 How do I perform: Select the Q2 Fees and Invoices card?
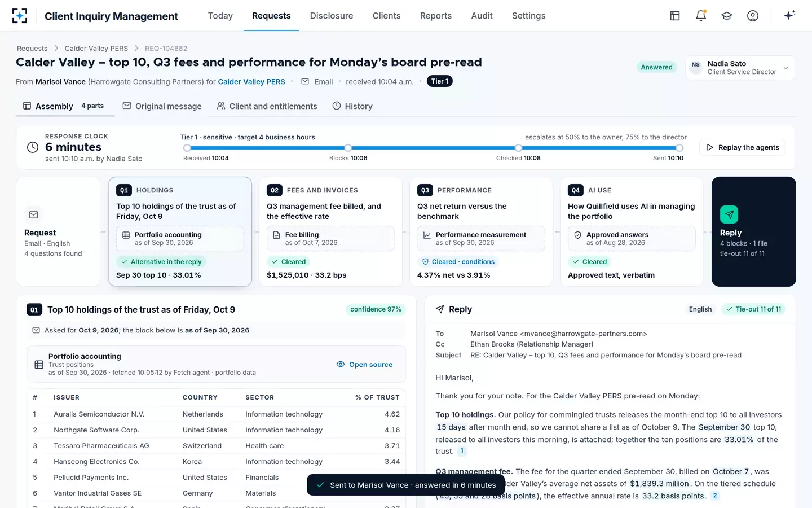click(330, 231)
